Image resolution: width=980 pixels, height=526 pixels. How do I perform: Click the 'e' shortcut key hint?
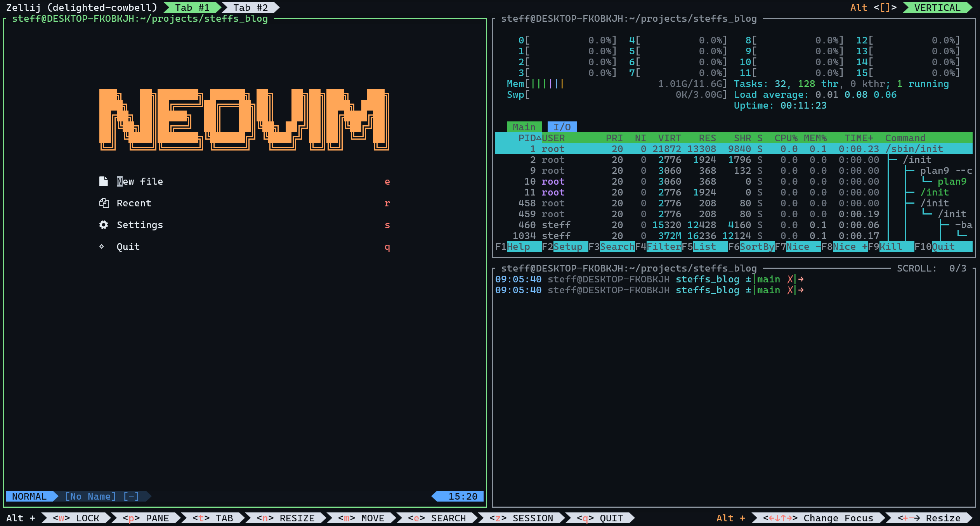pyautogui.click(x=387, y=182)
